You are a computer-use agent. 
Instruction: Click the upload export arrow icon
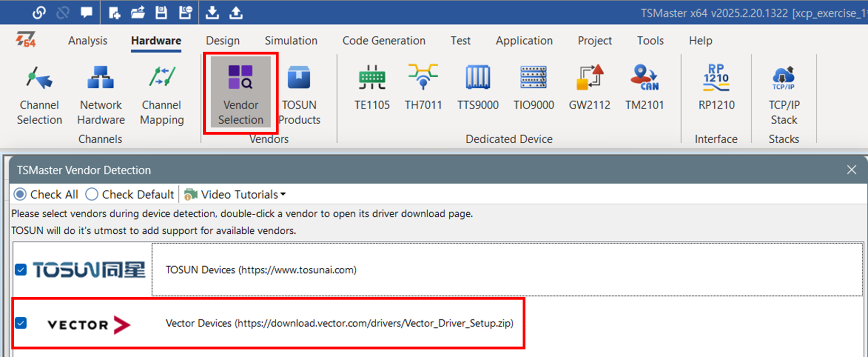tap(236, 12)
